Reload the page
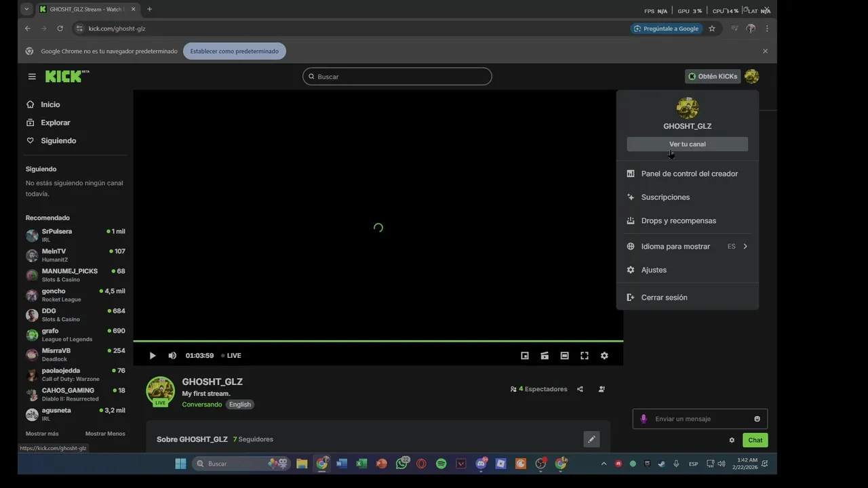This screenshot has width=868, height=488. tap(60, 28)
